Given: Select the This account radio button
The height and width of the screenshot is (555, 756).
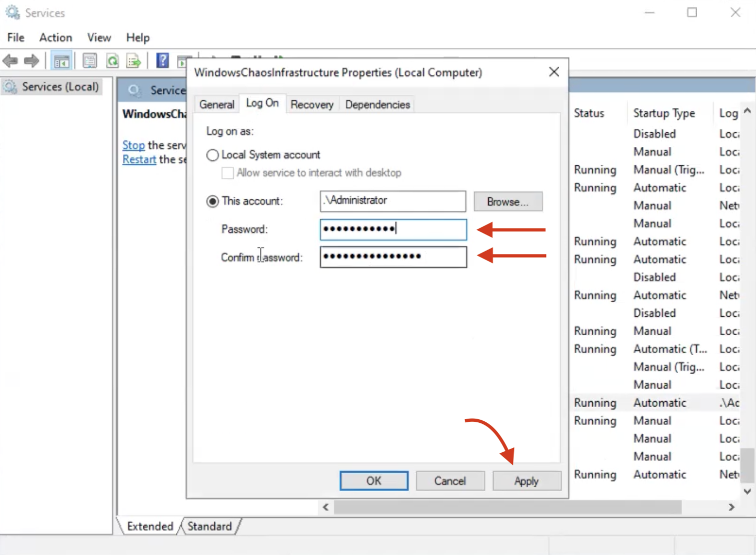Looking at the screenshot, I should 213,201.
